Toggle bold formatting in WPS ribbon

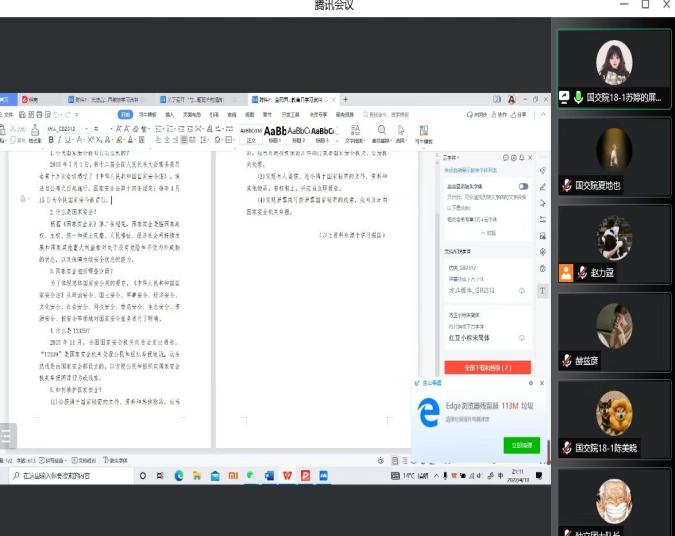(51, 140)
